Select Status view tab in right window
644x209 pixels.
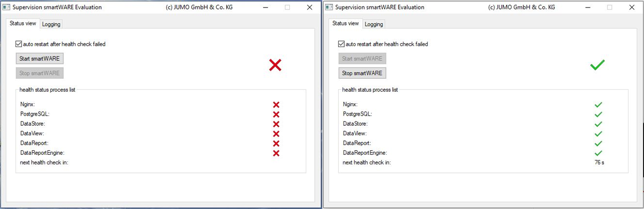(x=346, y=24)
